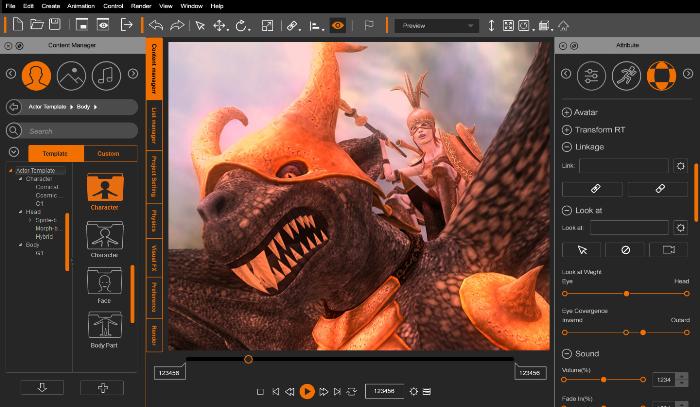Open the Physics vertical side tab
This screenshot has width=700, height=407.
pos(155,220)
